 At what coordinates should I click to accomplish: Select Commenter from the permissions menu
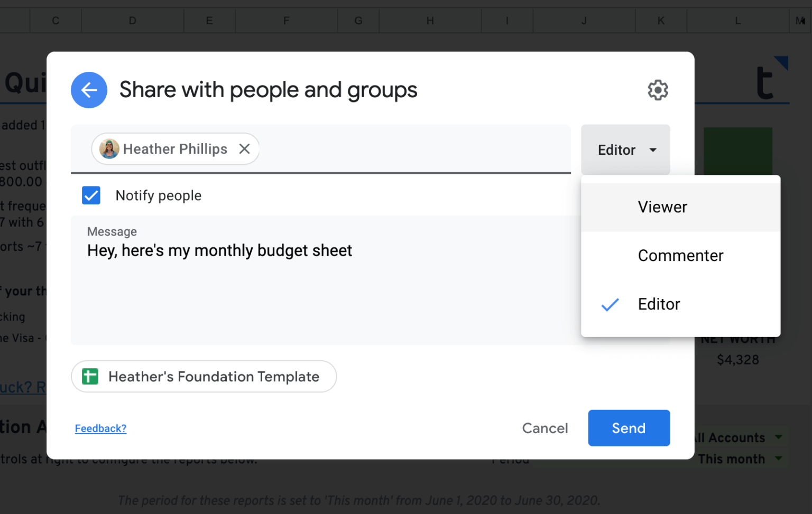tap(680, 255)
